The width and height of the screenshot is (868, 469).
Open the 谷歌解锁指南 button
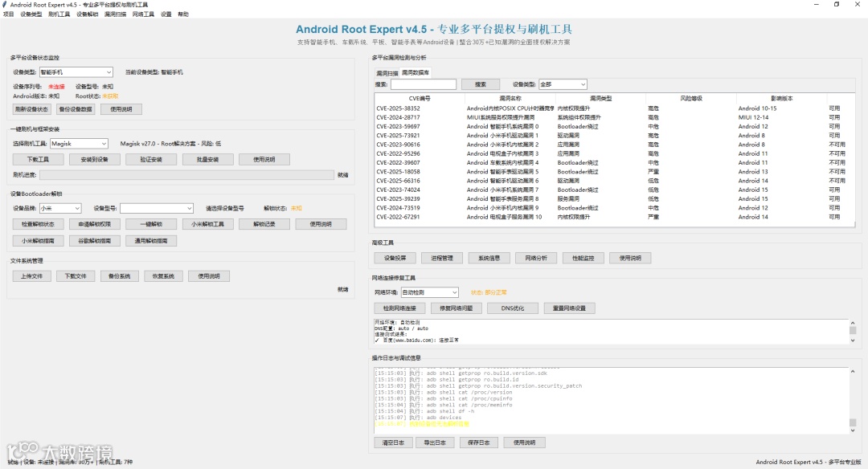(x=95, y=241)
